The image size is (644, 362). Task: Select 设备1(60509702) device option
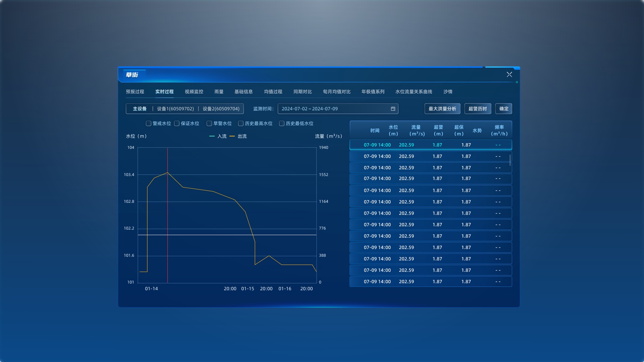coord(175,109)
